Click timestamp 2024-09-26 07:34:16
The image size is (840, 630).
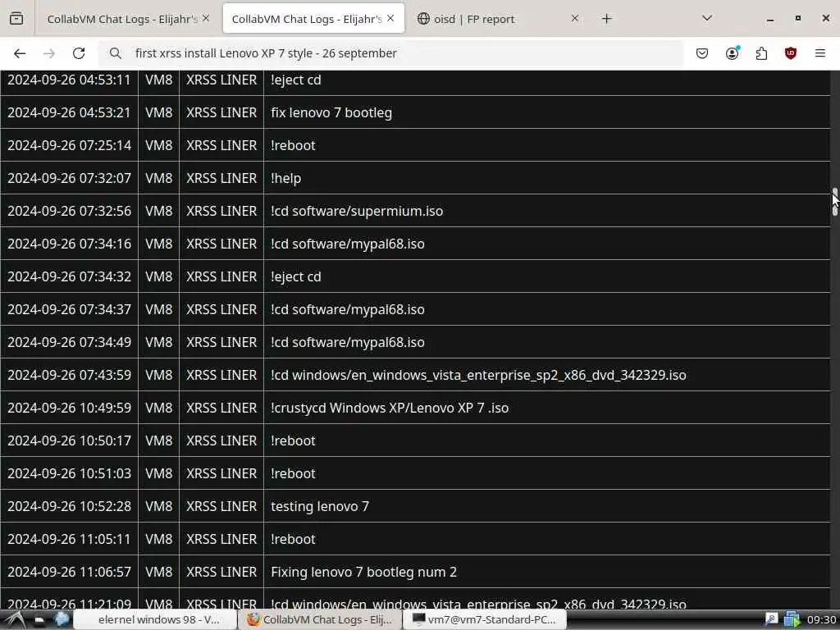click(69, 244)
